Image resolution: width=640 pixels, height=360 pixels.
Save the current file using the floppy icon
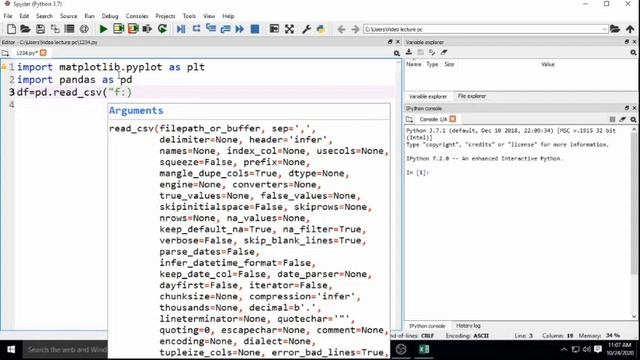[x=40, y=29]
